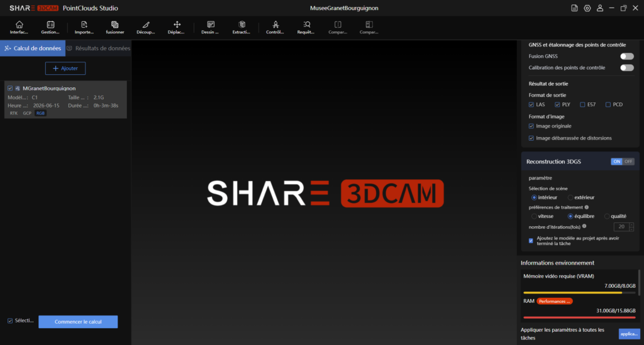
Task: Open the Dessin drawing tool
Action: click(210, 28)
